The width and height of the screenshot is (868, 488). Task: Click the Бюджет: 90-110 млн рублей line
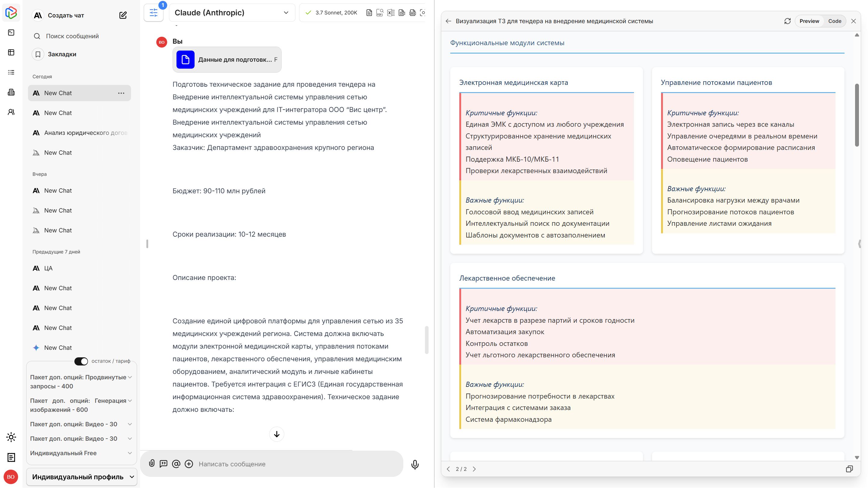[219, 191]
